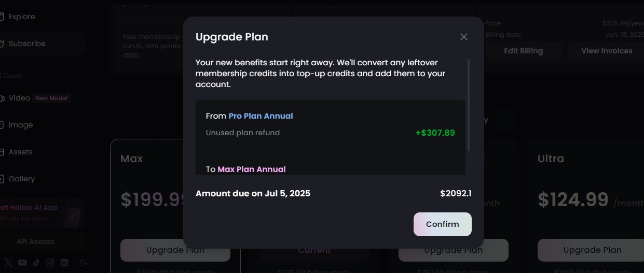
Task: Confirm the plan upgrade
Action: point(443,224)
